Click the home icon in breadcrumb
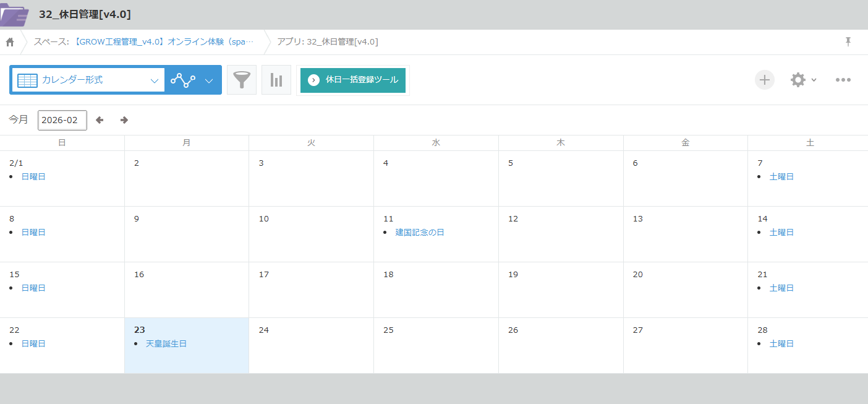This screenshot has height=404, width=868. point(10,42)
